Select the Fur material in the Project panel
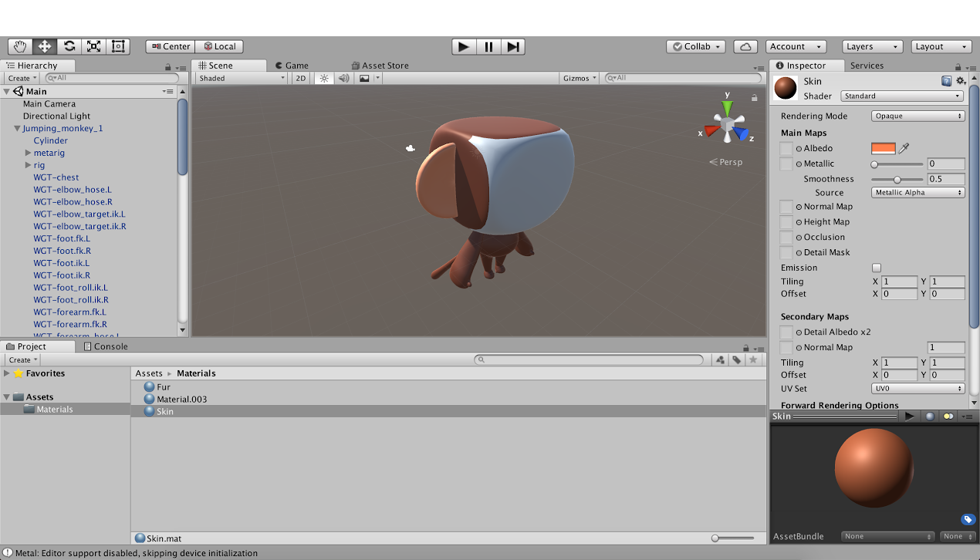The image size is (980, 560). (162, 387)
